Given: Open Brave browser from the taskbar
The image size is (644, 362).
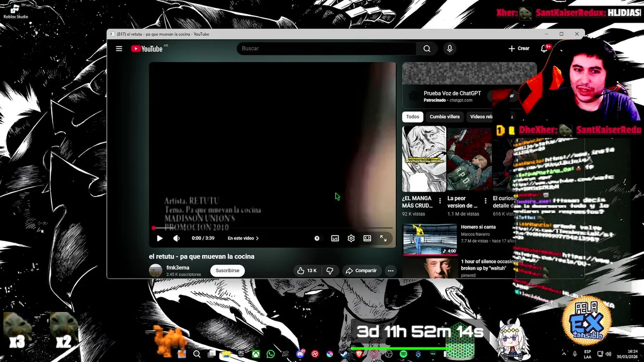Looking at the screenshot, I should (359, 354).
